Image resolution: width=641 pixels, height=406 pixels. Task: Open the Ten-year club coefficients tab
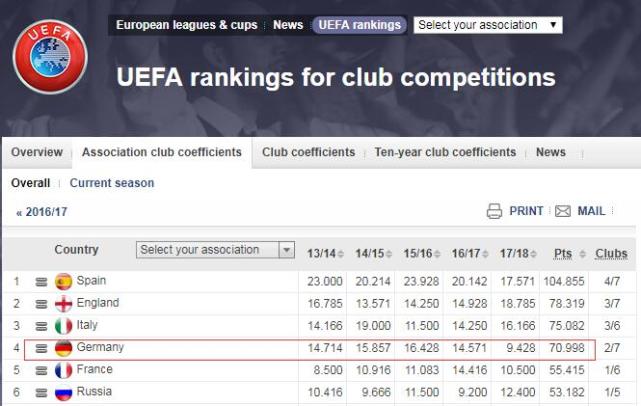pos(445,153)
